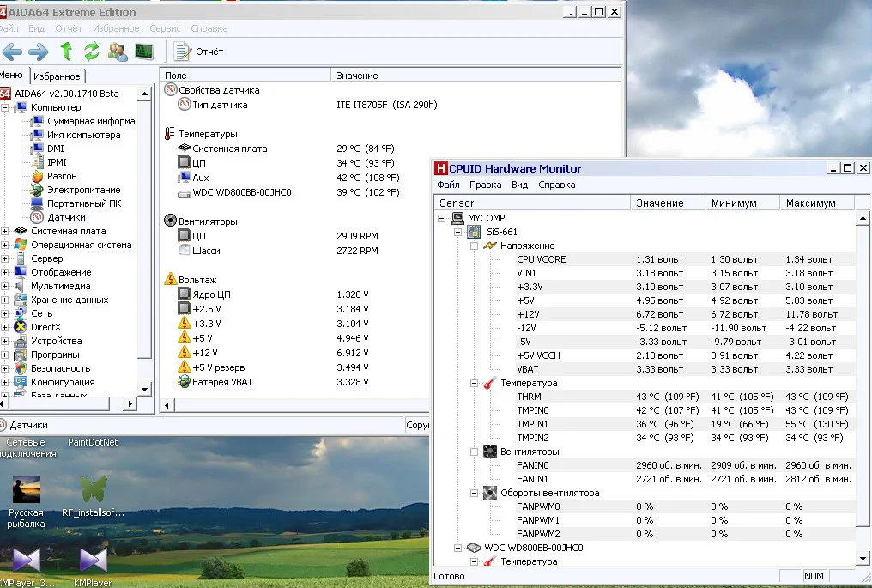The height and width of the screenshot is (588, 872).
Task: Click the green Up arrow toolbar icon
Action: click(66, 52)
